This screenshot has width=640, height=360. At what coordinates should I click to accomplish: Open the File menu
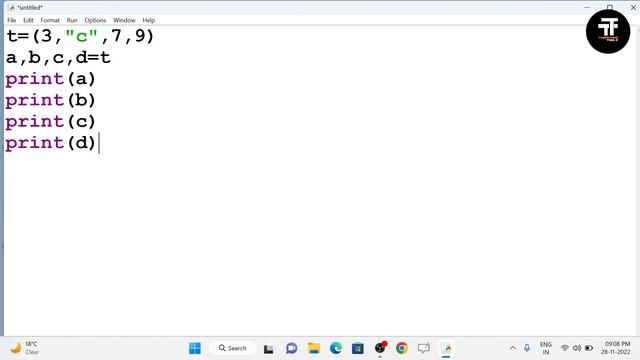[x=11, y=20]
